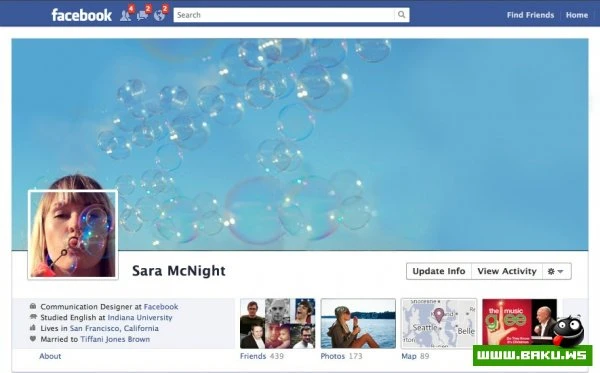
Task: Open the About link
Action: [50, 356]
